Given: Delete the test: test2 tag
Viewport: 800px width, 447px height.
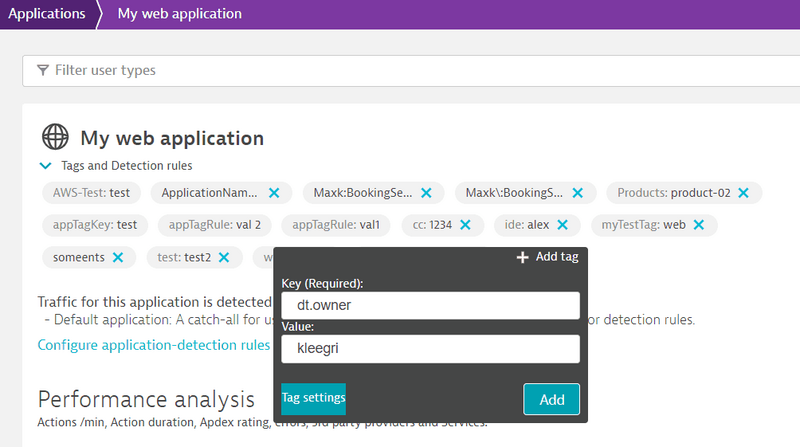Looking at the screenshot, I should click(224, 258).
